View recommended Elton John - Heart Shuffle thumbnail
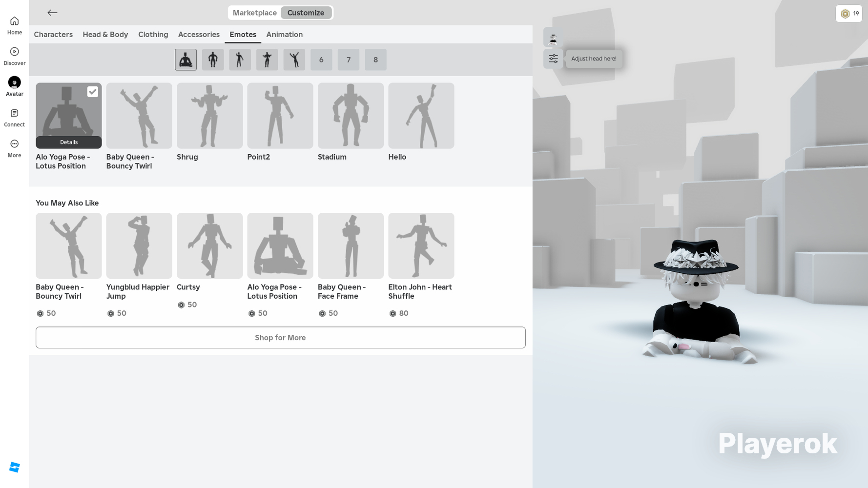Image resolution: width=868 pixels, height=488 pixels. pyautogui.click(x=421, y=246)
